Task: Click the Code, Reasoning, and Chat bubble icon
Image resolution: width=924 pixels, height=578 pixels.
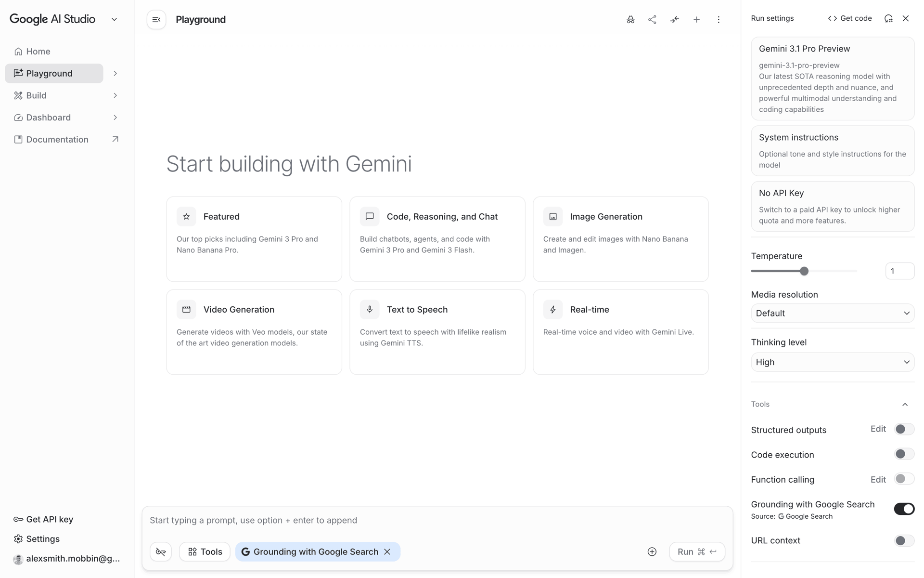Action: tap(370, 217)
